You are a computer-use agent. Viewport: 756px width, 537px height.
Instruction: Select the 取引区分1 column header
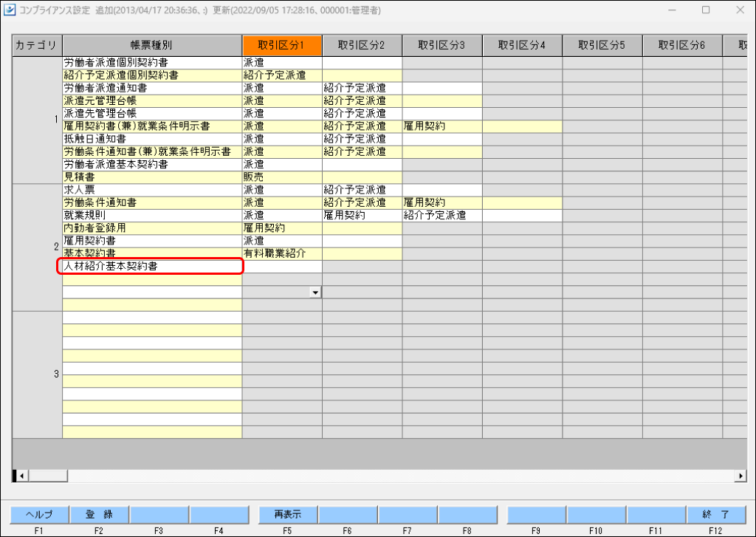pyautogui.click(x=282, y=45)
